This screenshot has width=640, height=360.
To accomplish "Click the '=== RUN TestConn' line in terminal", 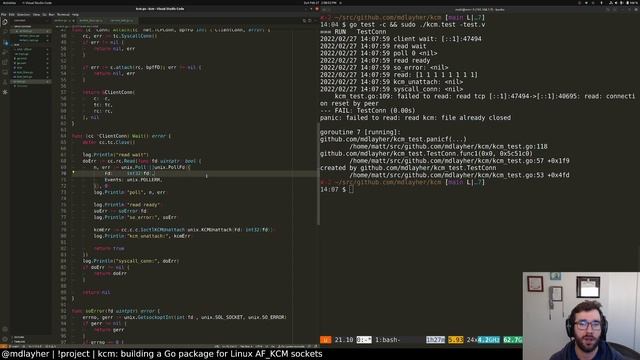I will (353, 32).
